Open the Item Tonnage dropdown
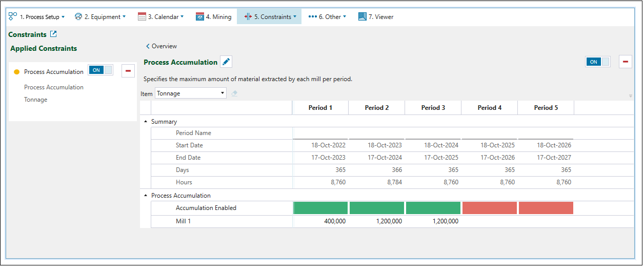 coord(191,93)
